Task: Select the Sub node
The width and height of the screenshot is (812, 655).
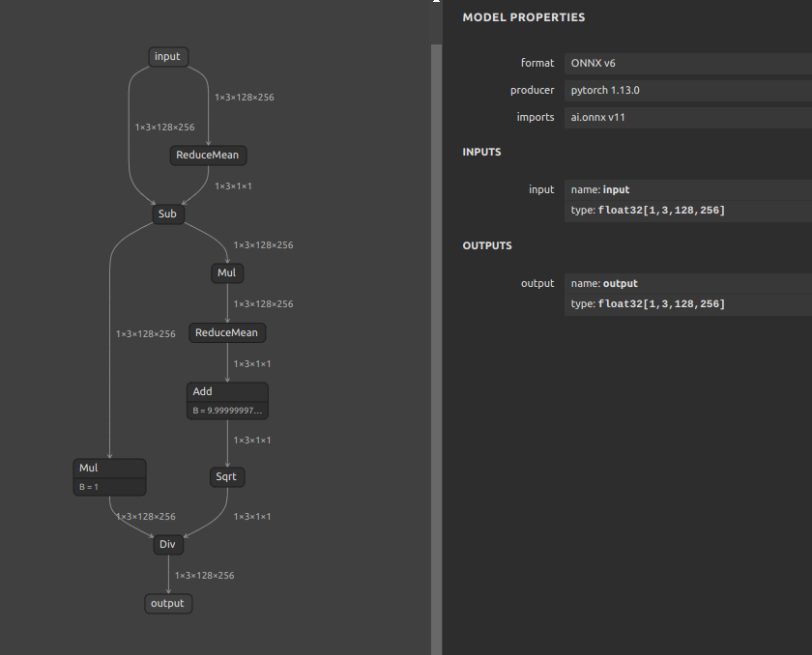Action: 168,214
